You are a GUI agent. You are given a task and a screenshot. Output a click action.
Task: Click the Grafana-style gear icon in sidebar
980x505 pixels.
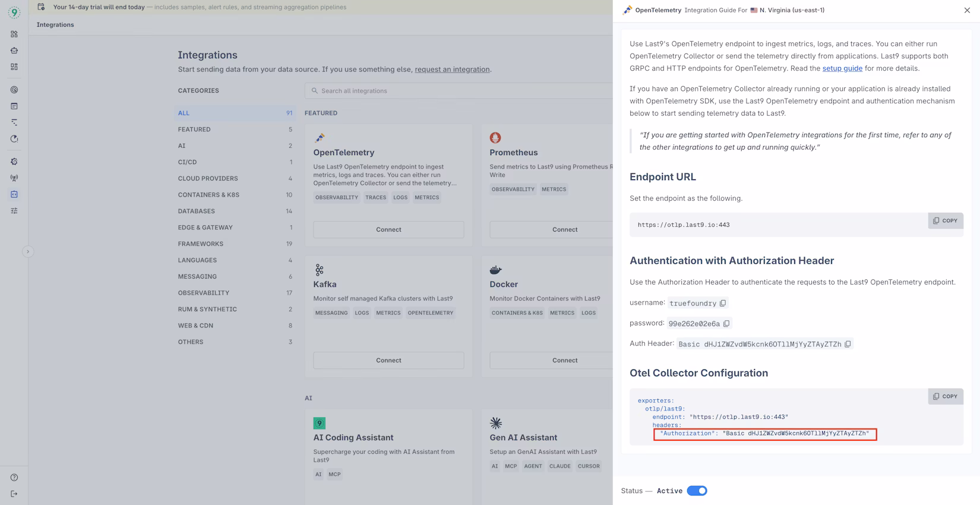14,162
